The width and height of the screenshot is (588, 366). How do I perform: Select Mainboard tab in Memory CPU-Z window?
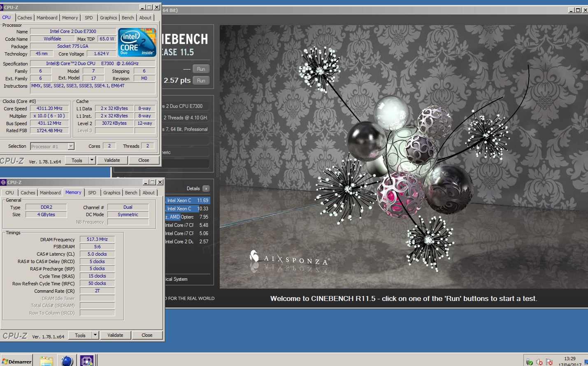[x=50, y=193]
